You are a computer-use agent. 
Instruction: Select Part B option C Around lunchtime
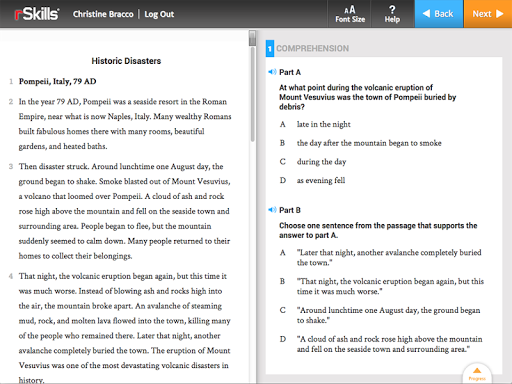click(380, 315)
